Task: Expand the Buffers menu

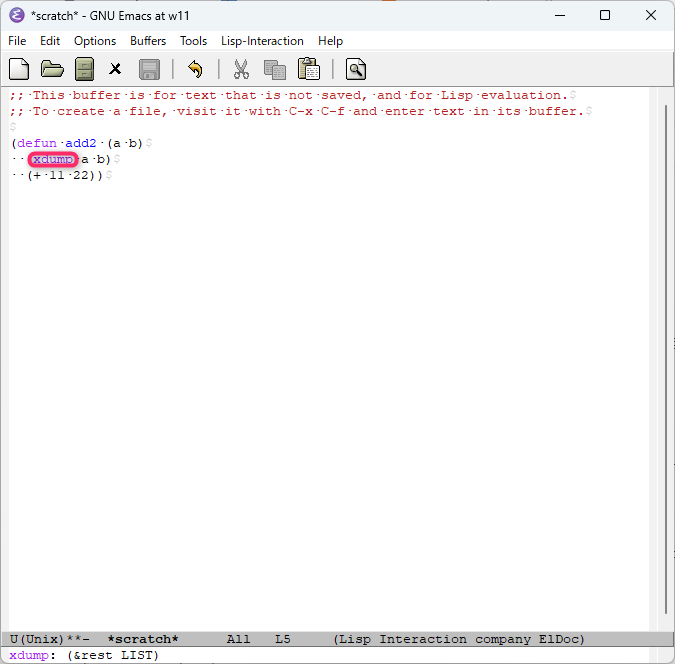Action: 148,41
